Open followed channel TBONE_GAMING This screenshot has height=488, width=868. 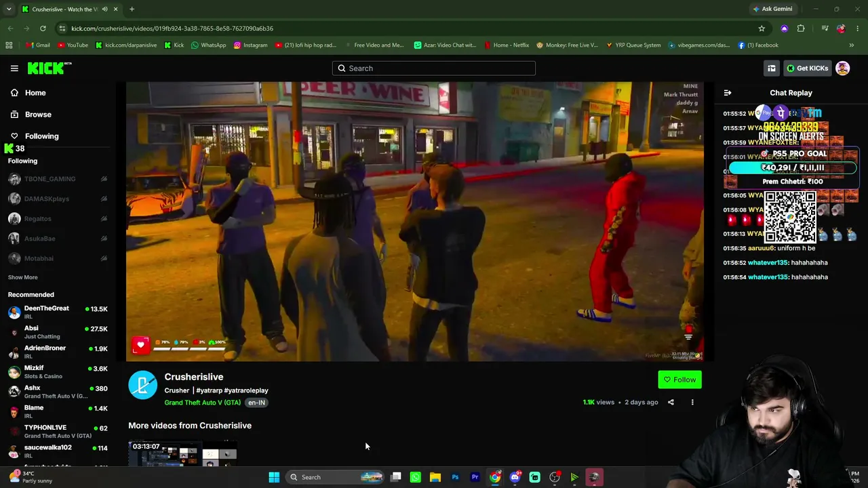50,179
